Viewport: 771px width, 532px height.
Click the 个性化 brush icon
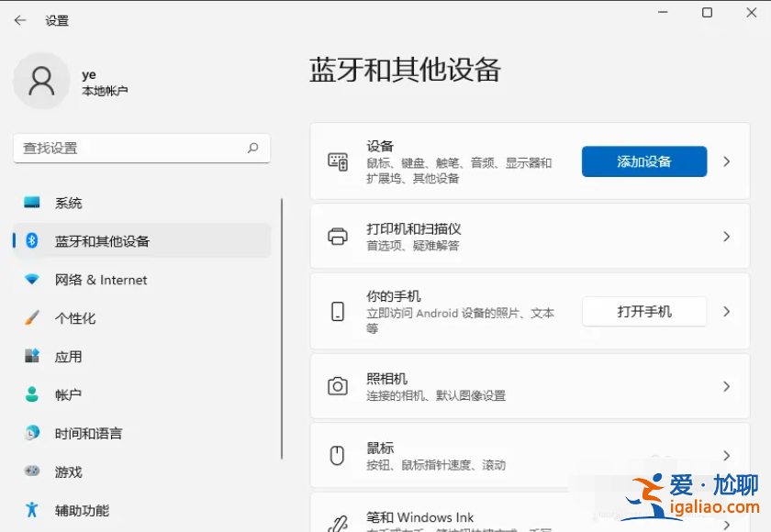click(30, 318)
